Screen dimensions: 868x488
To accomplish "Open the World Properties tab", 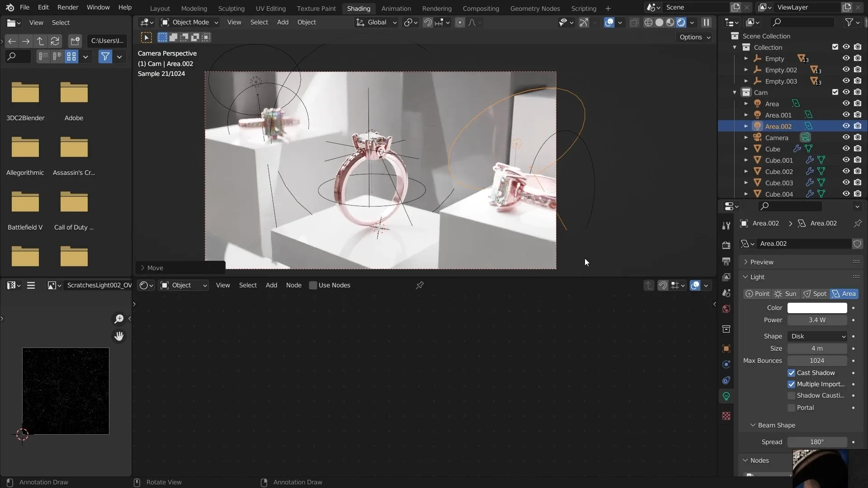I will pos(726,309).
